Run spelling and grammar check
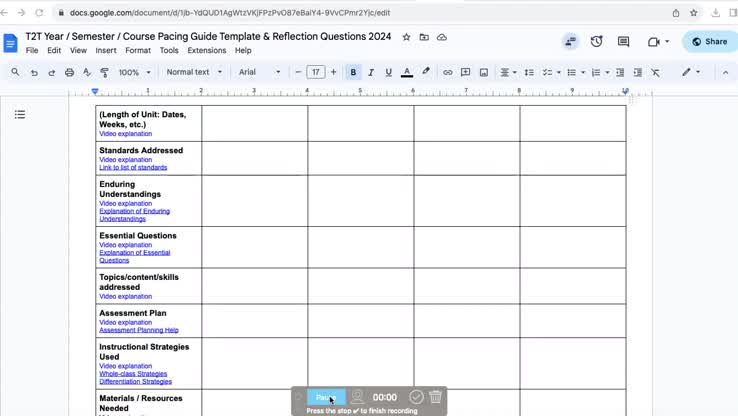This screenshot has height=416, width=738. point(87,72)
